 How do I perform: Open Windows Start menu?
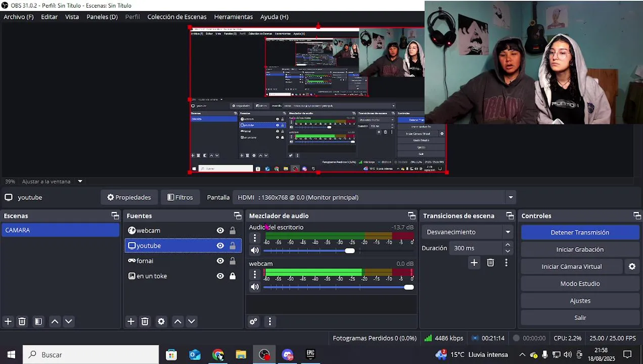[11, 355]
